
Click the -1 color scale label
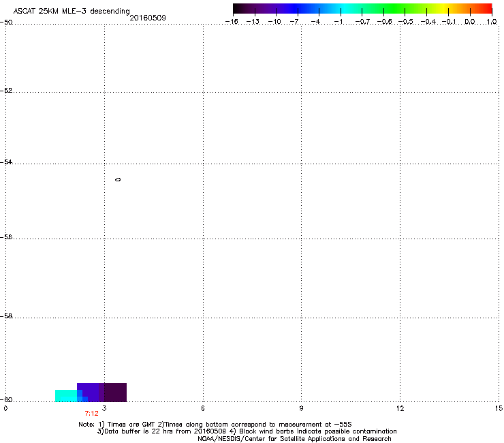(338, 22)
